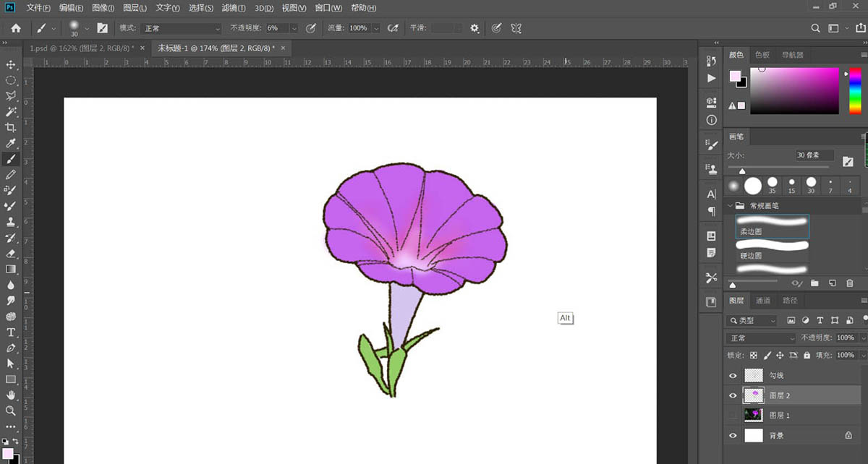Select the Horizontal Type tool
Screen dimensions: 868x464
(11, 332)
